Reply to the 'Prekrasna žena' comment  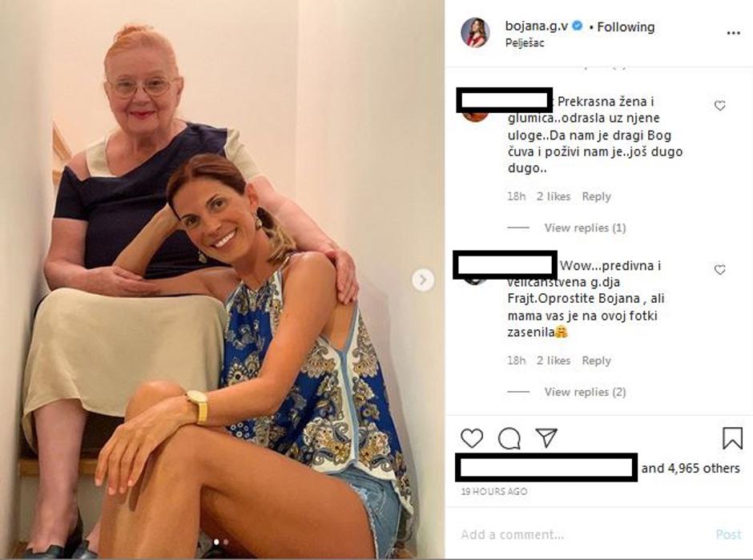click(596, 196)
